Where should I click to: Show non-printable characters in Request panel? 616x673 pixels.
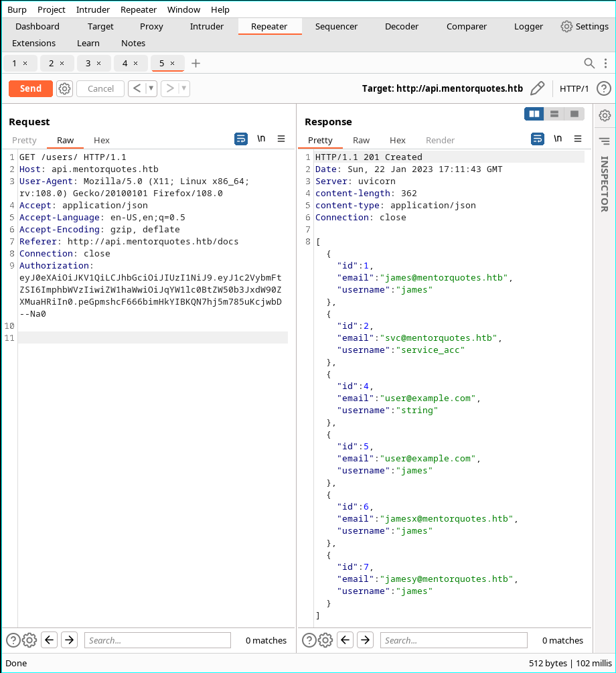[x=261, y=139]
